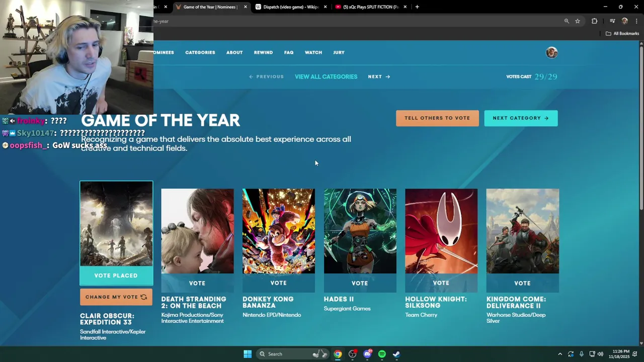644x362 pixels.
Task: Click the VOTE PLACED label for Clair Obscur
Action: [116, 276]
